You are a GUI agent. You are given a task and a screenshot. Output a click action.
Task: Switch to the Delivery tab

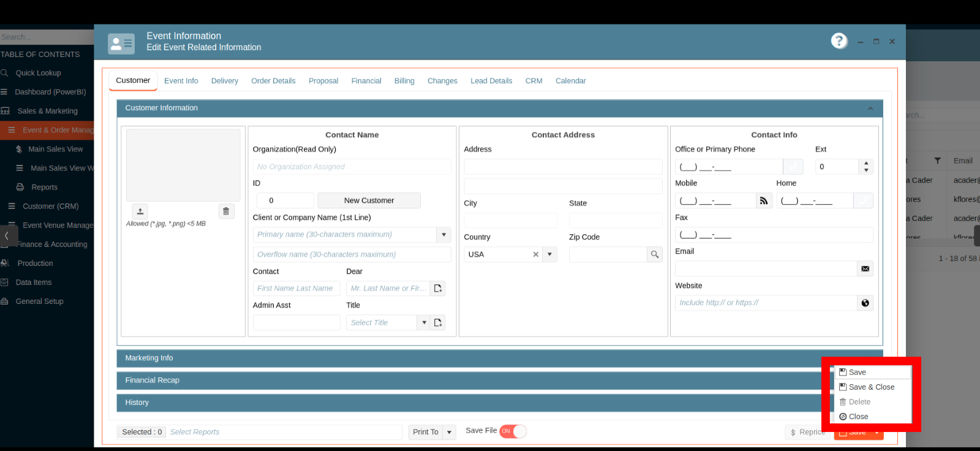pyautogui.click(x=225, y=81)
